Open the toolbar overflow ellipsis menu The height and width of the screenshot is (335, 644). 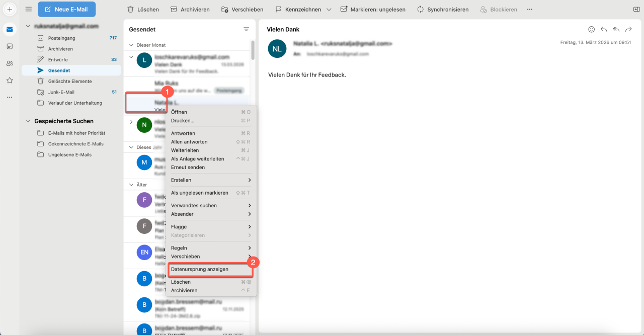click(x=529, y=10)
